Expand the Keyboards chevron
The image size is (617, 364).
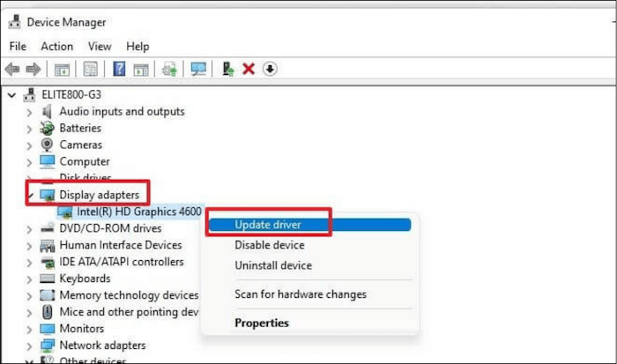(29, 279)
